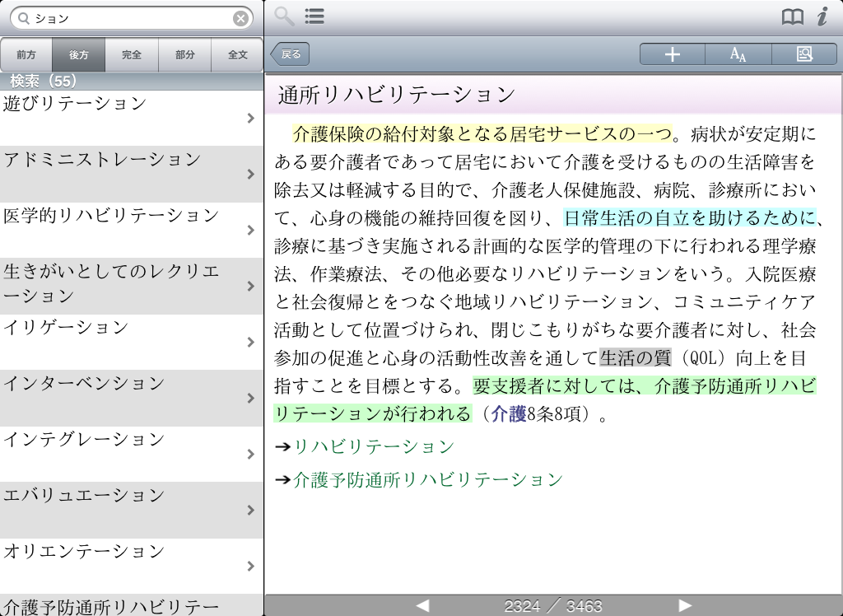Open the list view icon
The image size is (843, 616).
pos(314,16)
